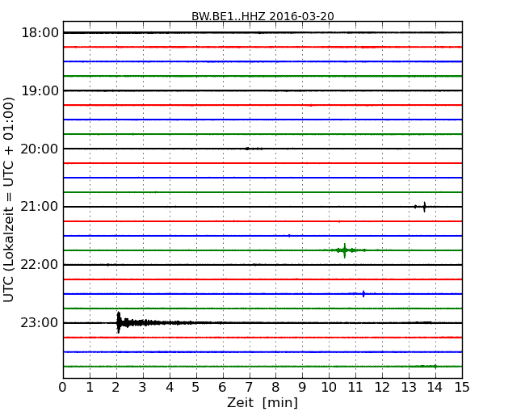Click the 18:00 time label
Image resolution: width=525 pixels, height=420 pixels.
[40, 33]
